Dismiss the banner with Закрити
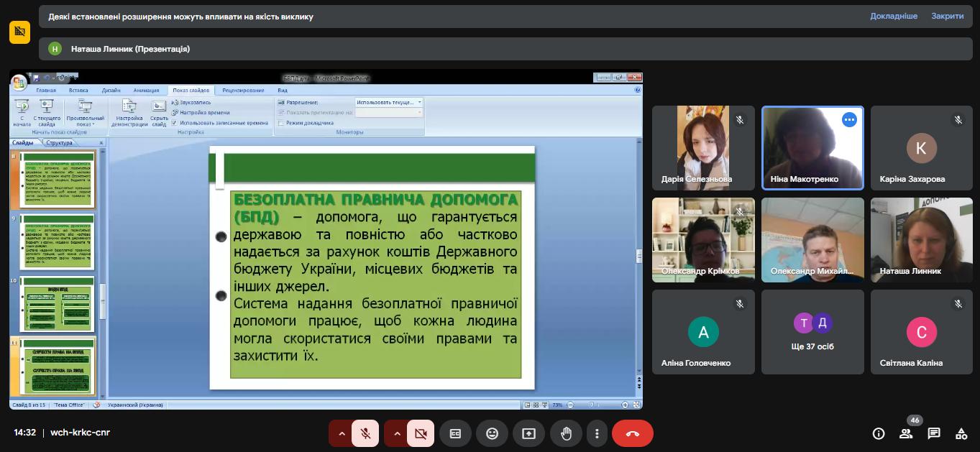This screenshot has width=980, height=452. click(x=947, y=16)
